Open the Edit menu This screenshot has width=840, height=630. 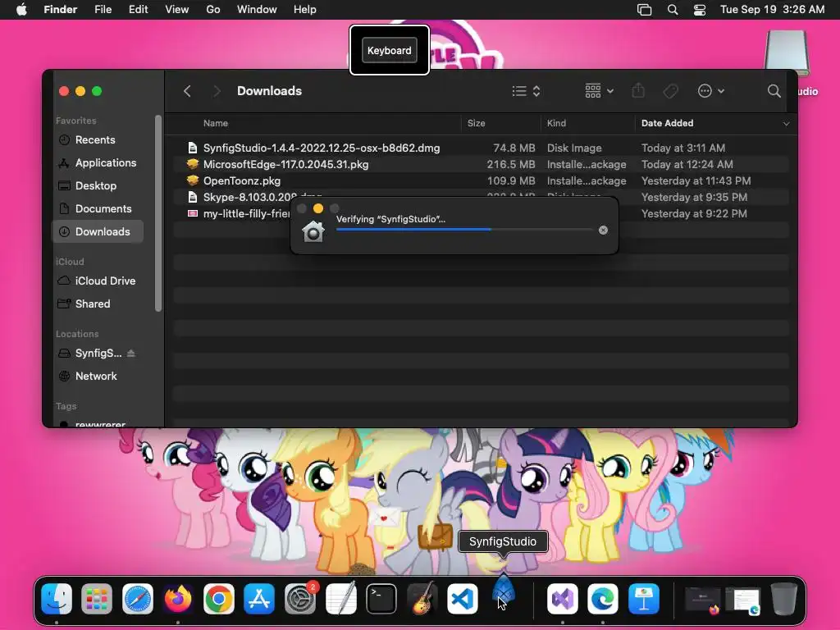click(x=138, y=10)
